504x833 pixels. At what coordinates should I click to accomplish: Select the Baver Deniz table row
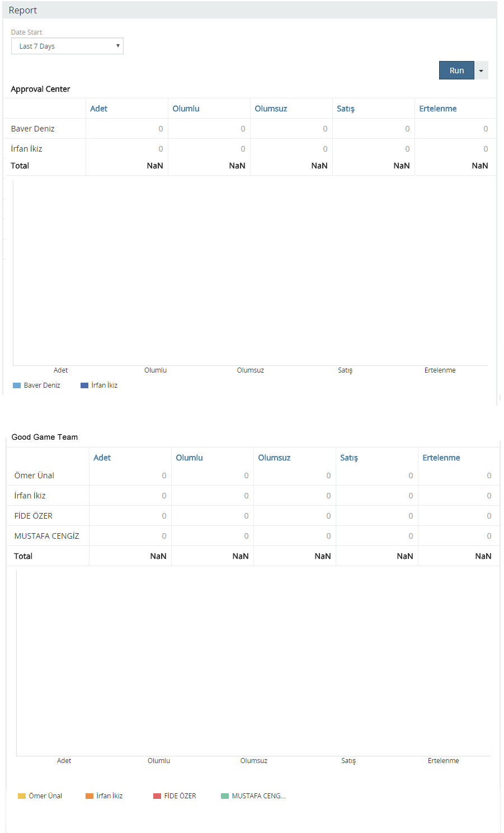33,129
